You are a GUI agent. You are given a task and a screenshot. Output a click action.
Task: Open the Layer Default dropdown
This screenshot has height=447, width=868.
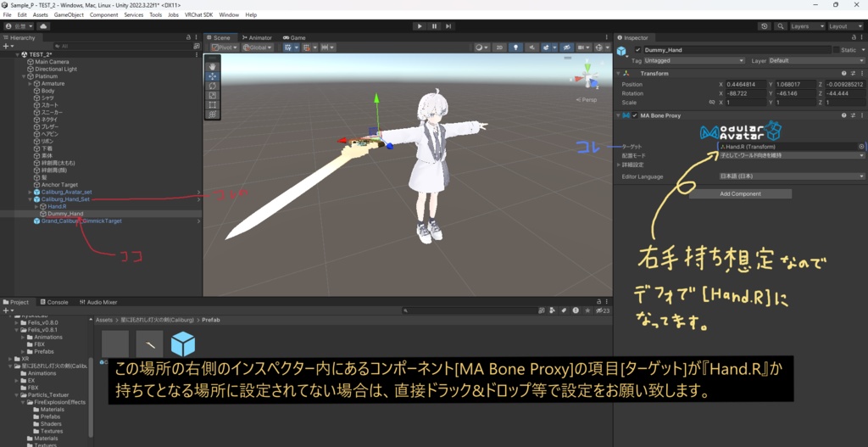[x=816, y=60]
